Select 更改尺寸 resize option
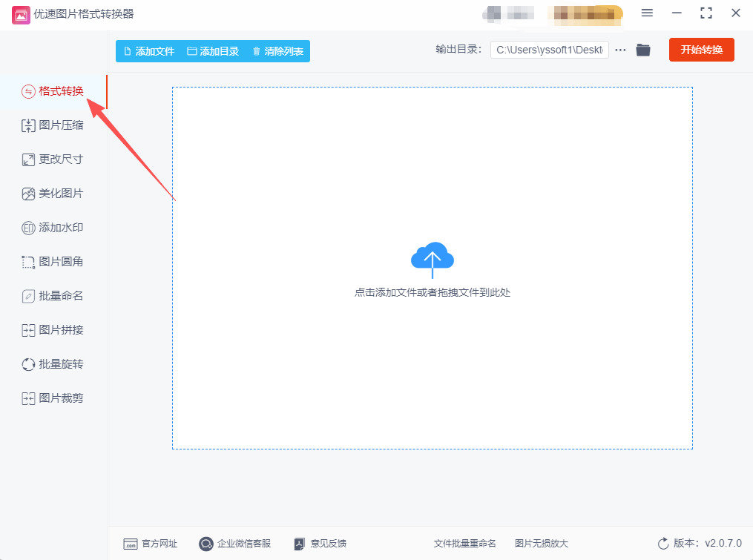This screenshot has width=753, height=560. [x=53, y=159]
